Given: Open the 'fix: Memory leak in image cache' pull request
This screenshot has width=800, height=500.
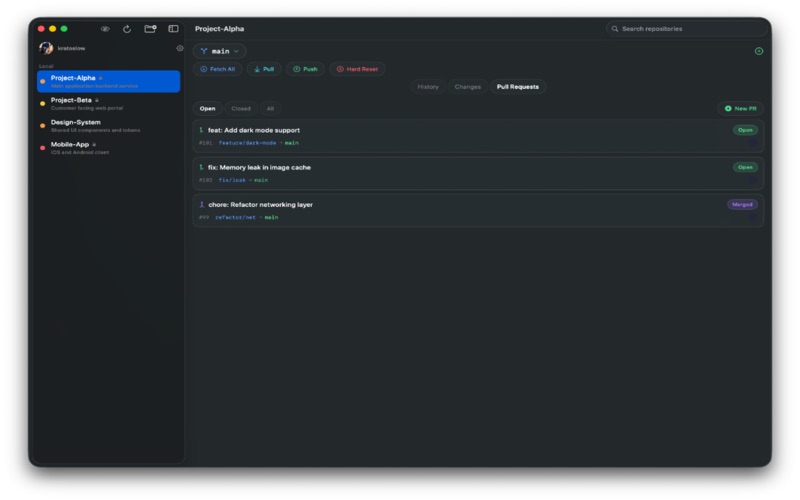Looking at the screenshot, I should click(x=478, y=173).
